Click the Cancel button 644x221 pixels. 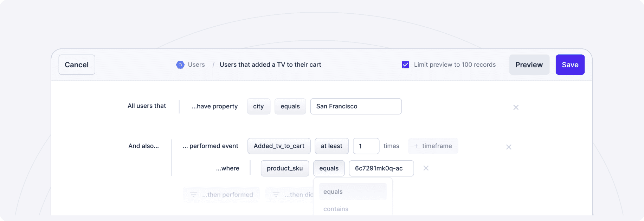coord(77,65)
